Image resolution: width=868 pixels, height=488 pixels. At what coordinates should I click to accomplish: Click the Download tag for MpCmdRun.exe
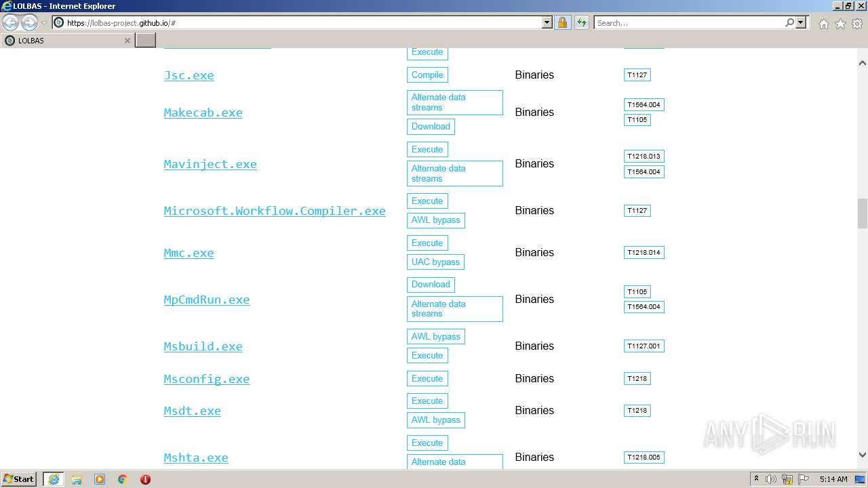pyautogui.click(x=431, y=284)
